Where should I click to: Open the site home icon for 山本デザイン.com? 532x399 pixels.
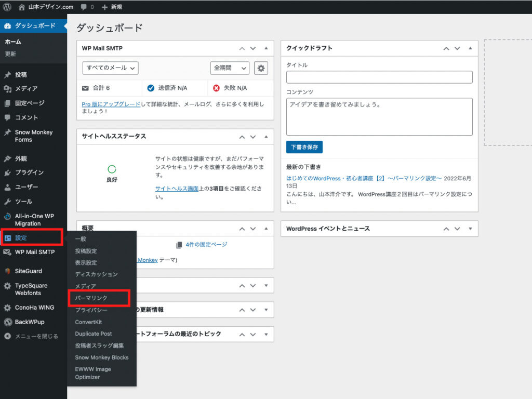[x=21, y=7]
